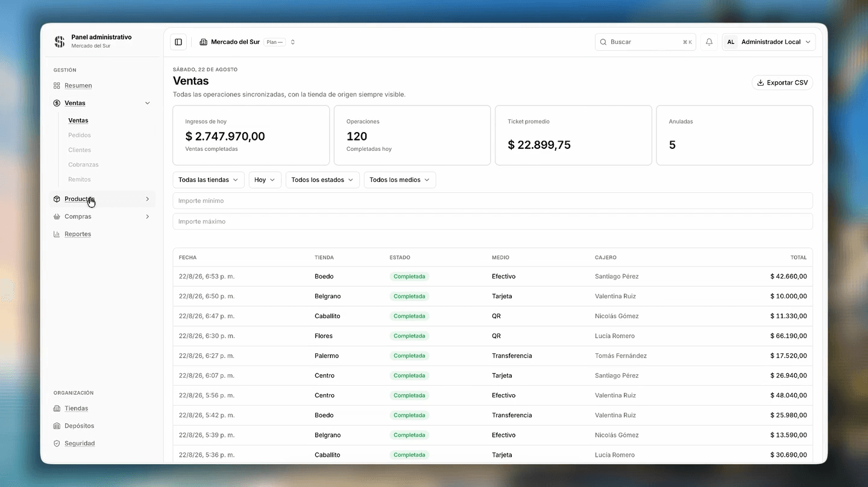Open the Administrador Local account menu
The width and height of the screenshot is (868, 487).
pyautogui.click(x=769, y=42)
